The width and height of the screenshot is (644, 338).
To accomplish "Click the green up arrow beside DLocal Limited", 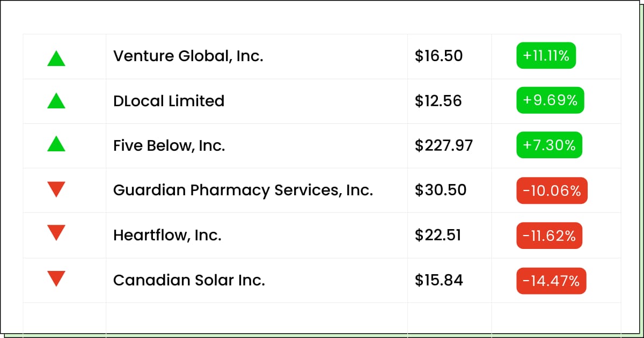I will 56,101.
